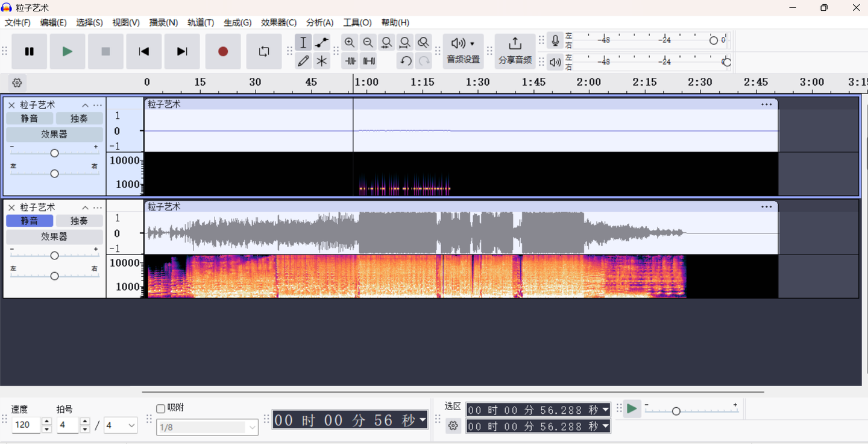Click the Zoom In magnifier
The image size is (868, 444).
(x=350, y=42)
